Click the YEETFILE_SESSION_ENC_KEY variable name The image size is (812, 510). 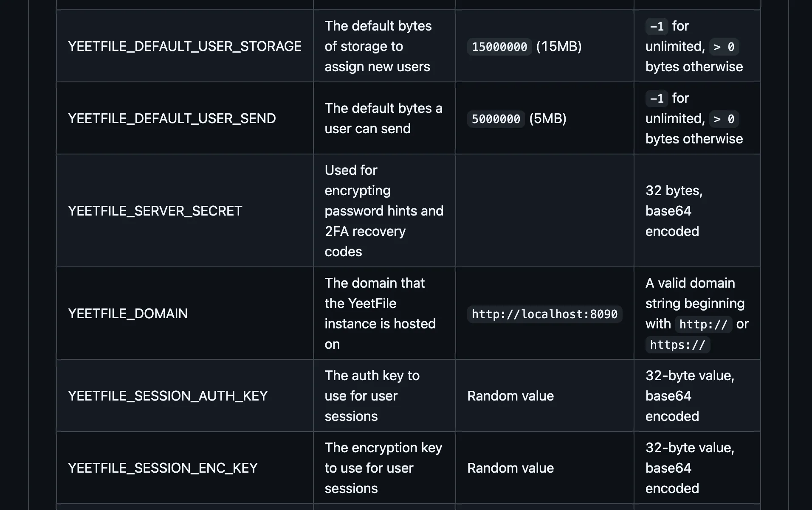click(162, 468)
